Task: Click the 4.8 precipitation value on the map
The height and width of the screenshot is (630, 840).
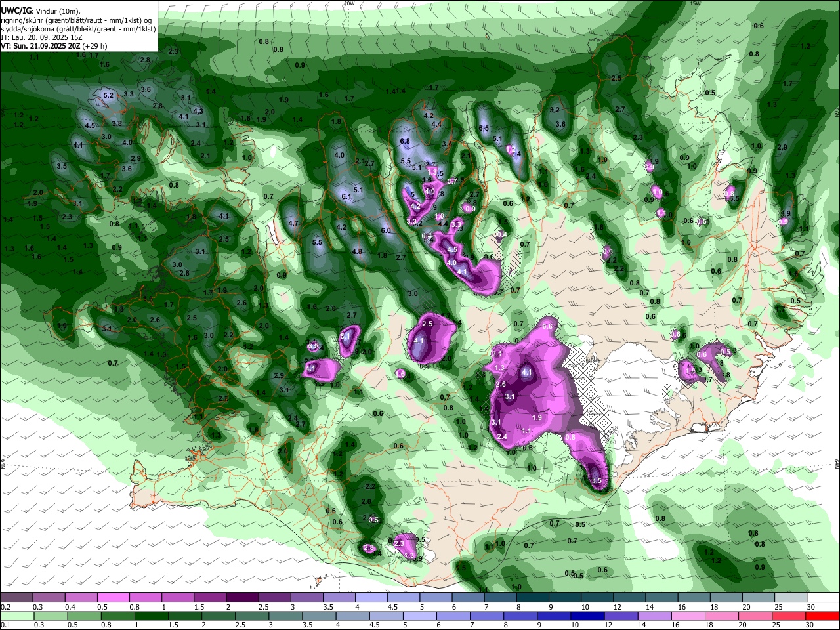Action: 357,251
